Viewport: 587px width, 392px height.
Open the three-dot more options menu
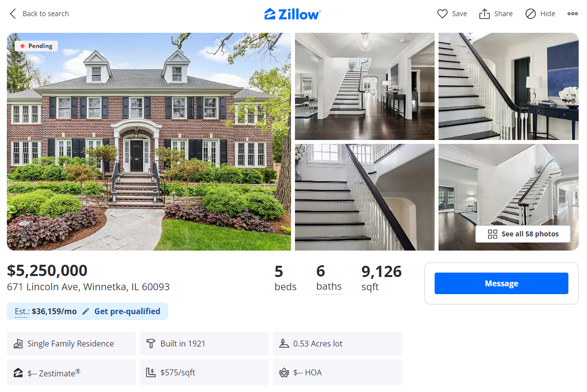pos(572,14)
